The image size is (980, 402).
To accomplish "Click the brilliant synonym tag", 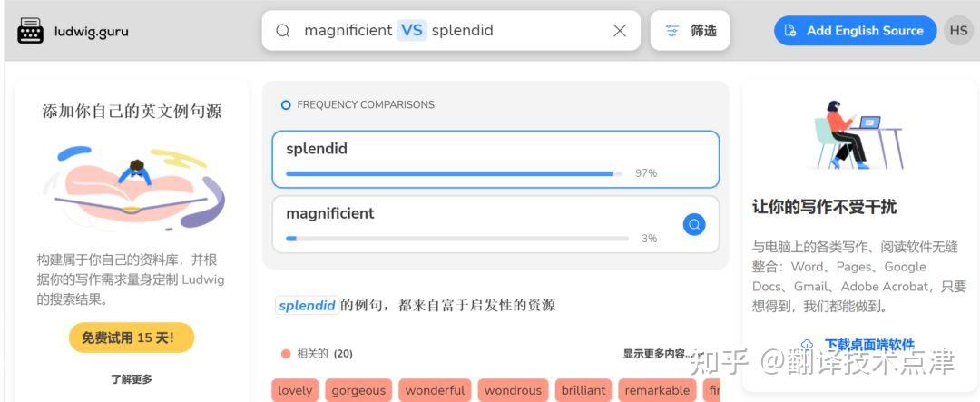I will [583, 390].
